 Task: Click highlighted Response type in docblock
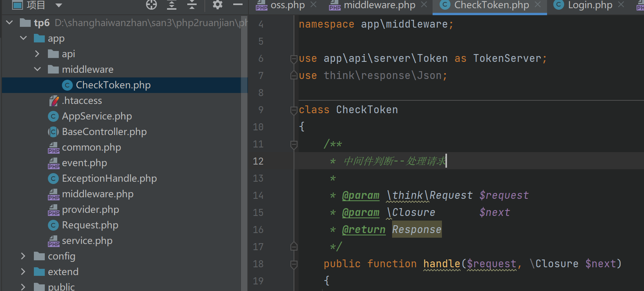(x=417, y=230)
